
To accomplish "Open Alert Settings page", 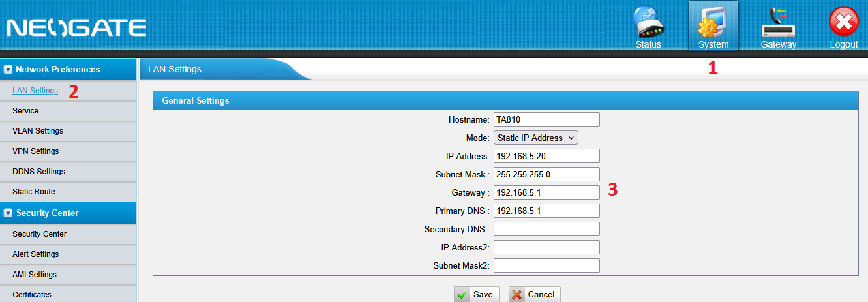I will point(36,254).
